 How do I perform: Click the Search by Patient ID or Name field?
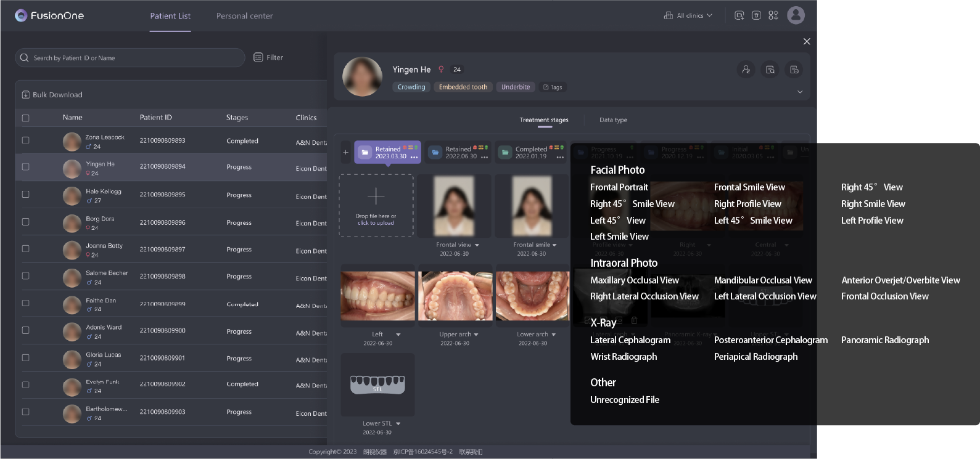coord(130,58)
